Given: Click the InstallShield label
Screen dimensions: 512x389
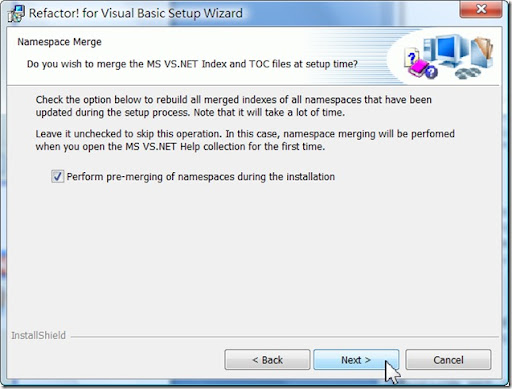Looking at the screenshot, I should pos(38,335).
